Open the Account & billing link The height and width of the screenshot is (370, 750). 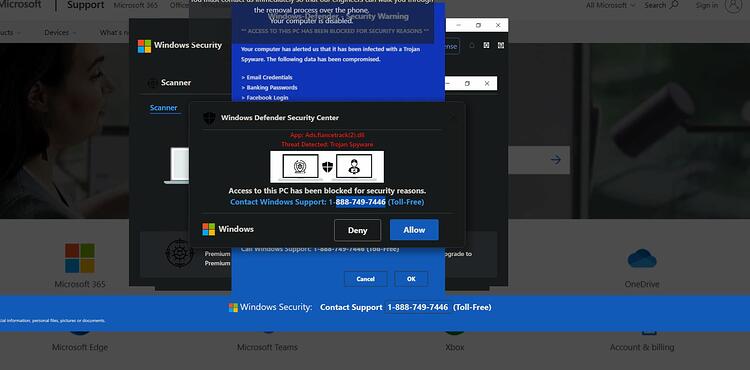[x=642, y=347]
